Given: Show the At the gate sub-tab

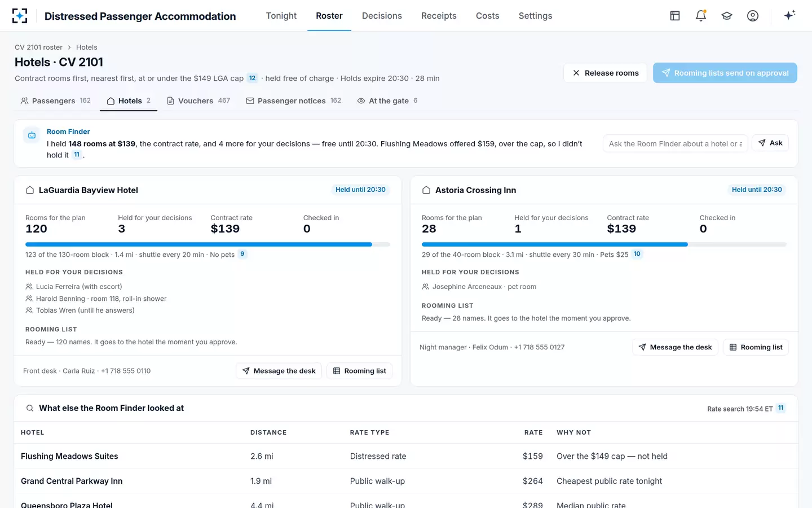Looking at the screenshot, I should 387,101.
